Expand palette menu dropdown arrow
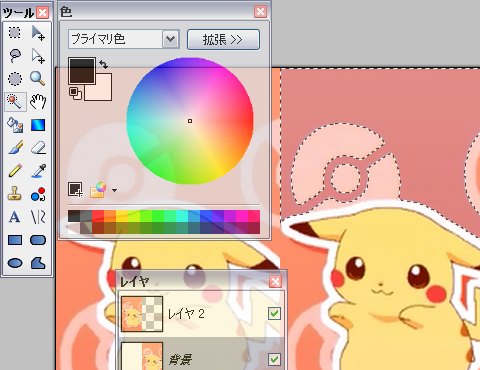This screenshot has width=480, height=370. click(114, 191)
